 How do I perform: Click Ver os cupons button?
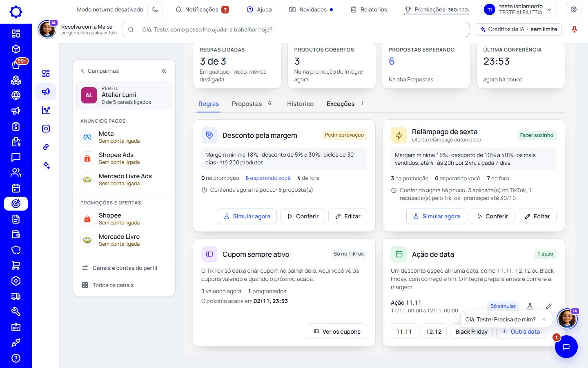click(337, 332)
